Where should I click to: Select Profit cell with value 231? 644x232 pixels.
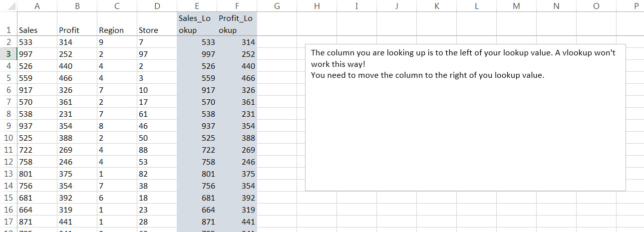click(x=77, y=114)
